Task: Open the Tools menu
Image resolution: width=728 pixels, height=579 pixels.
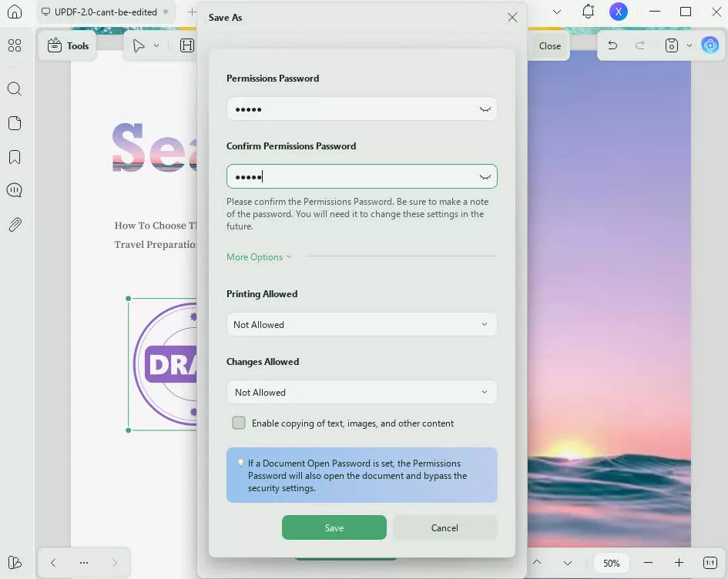Action: (68, 45)
